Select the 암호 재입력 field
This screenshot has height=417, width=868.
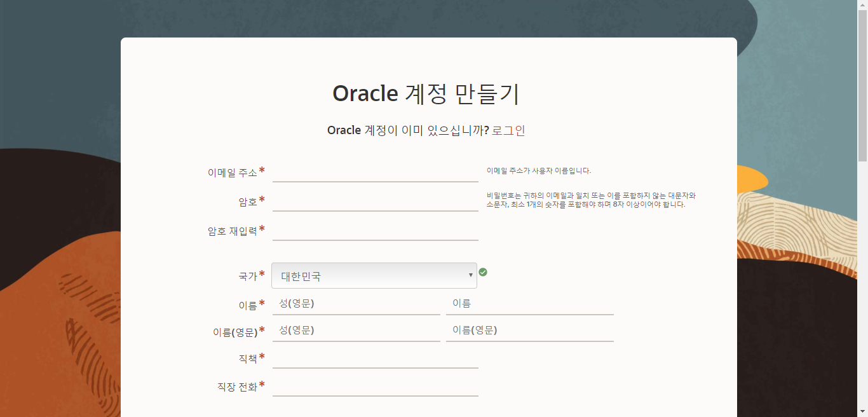coord(376,230)
